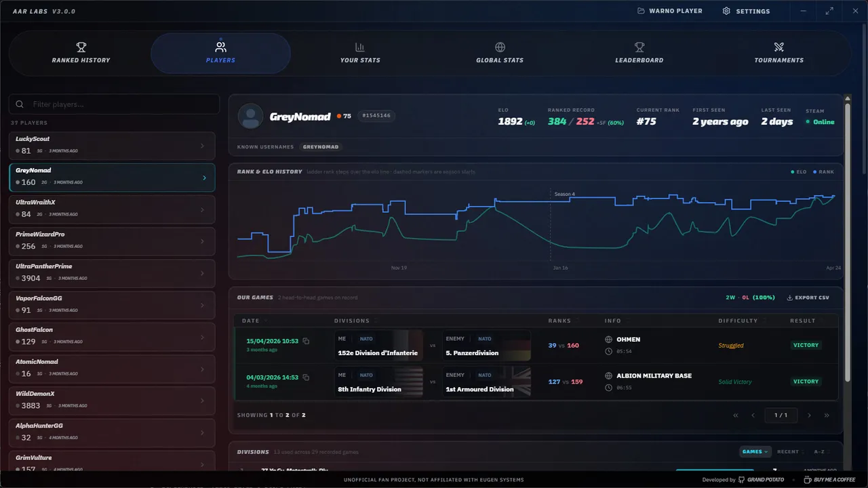868x488 pixels.
Task: Open the 8th Infantry Division card
Action: [378, 382]
